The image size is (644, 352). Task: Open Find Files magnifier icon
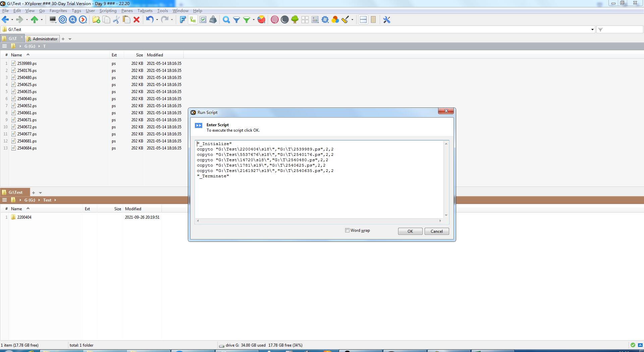point(226,20)
